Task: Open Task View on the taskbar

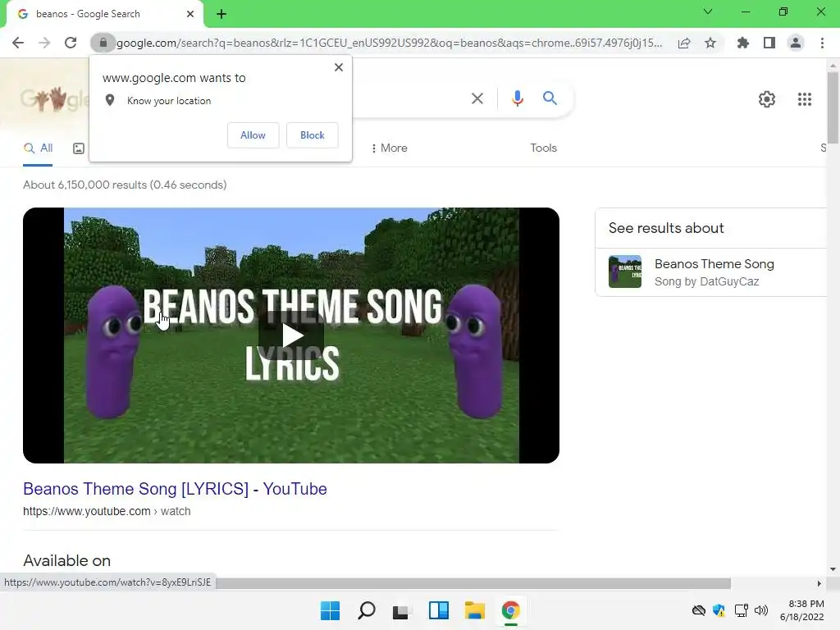Action: coord(402,610)
